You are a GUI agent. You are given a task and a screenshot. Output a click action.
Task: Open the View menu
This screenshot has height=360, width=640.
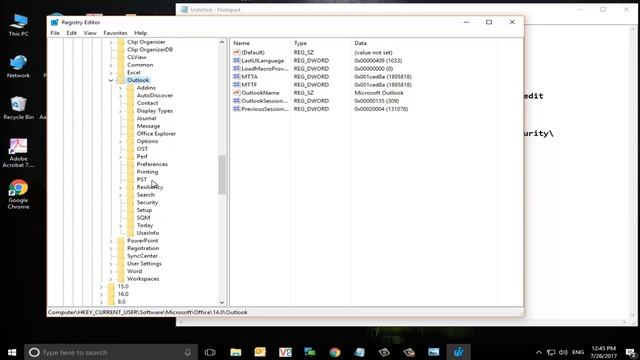pyautogui.click(x=90, y=33)
